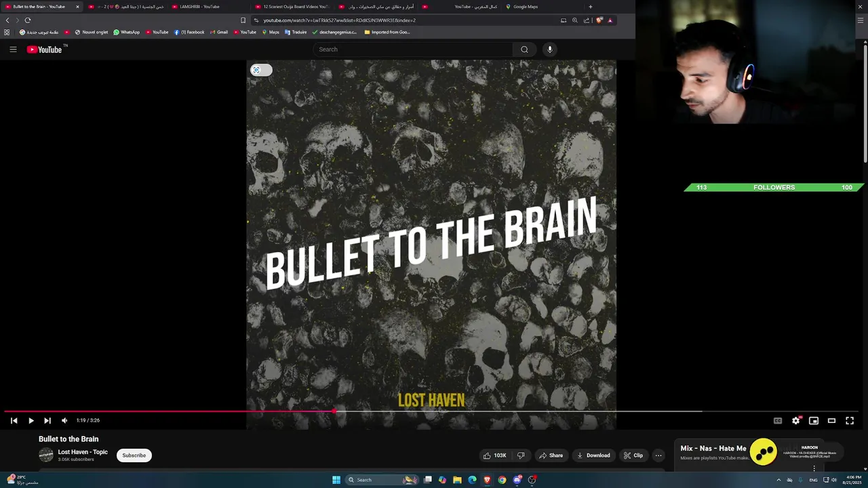This screenshot has width=868, height=488.
Task: Subscribe to Lost Haven - Topic
Action: [134, 455]
